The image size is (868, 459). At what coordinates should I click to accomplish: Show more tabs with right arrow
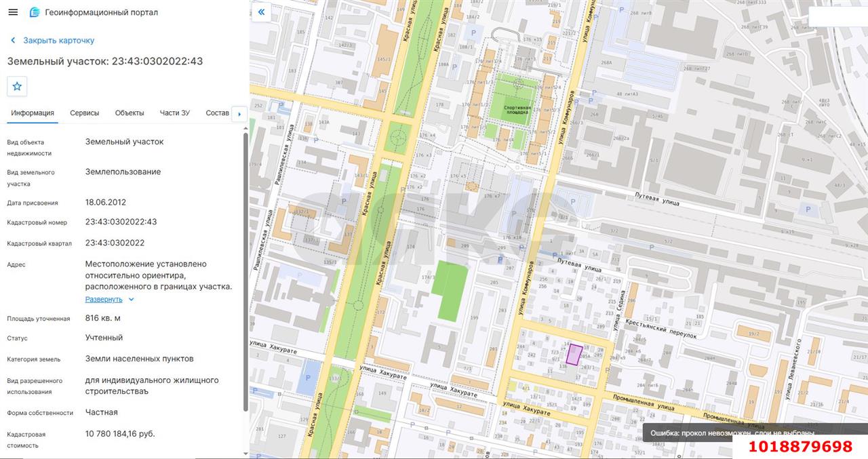pyautogui.click(x=239, y=114)
